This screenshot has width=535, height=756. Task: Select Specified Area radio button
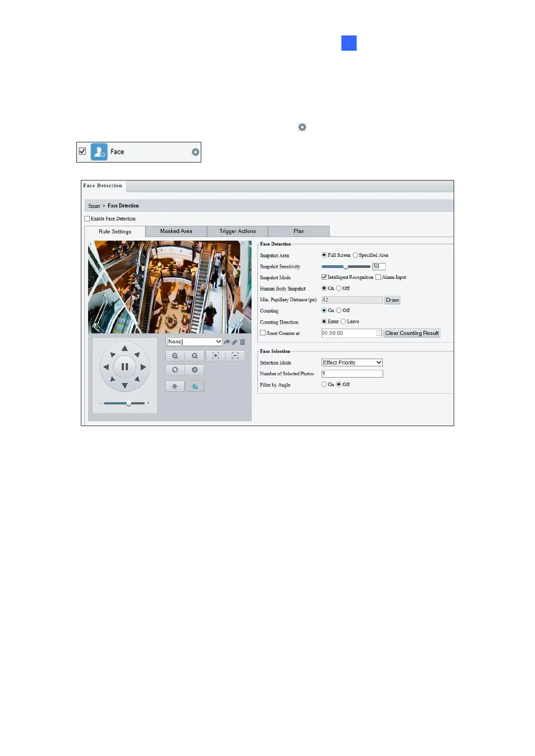pyautogui.click(x=355, y=255)
